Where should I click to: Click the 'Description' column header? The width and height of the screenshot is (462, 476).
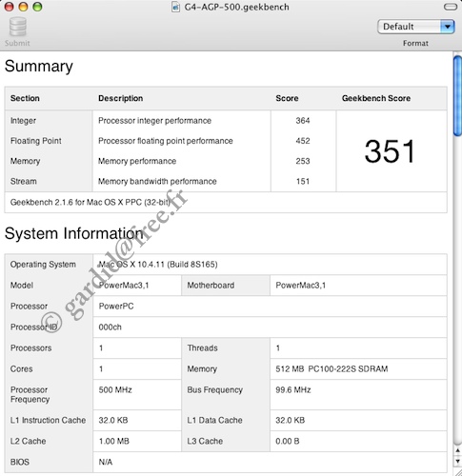[x=120, y=98]
